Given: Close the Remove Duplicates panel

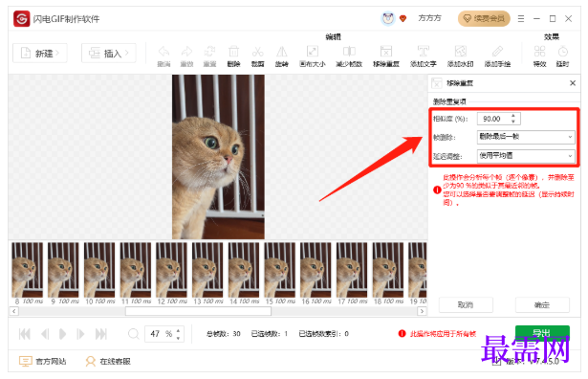Looking at the screenshot, I should click(573, 83).
